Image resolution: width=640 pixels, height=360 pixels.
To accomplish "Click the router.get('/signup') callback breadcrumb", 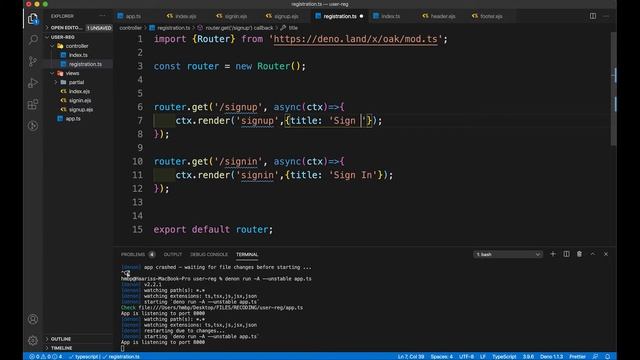I will click(239, 28).
